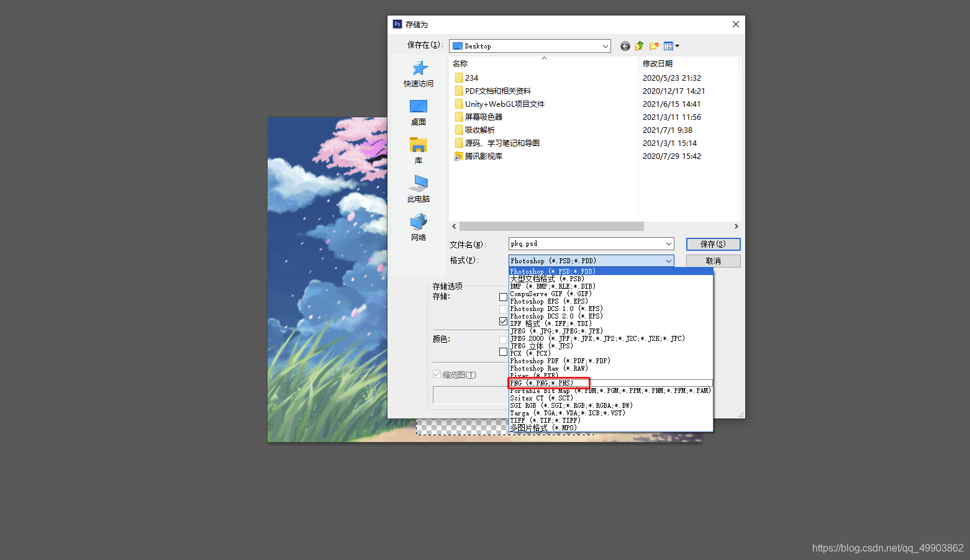Pick Photoshop EPS (*.EPS) format
Screen dimensions: 970x560
(x=611, y=301)
